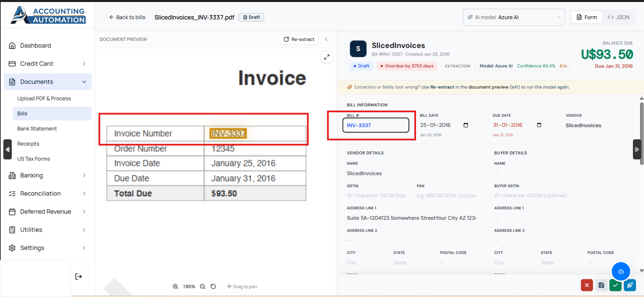Open US Tax Forms
The image size is (644, 297).
[34, 159]
